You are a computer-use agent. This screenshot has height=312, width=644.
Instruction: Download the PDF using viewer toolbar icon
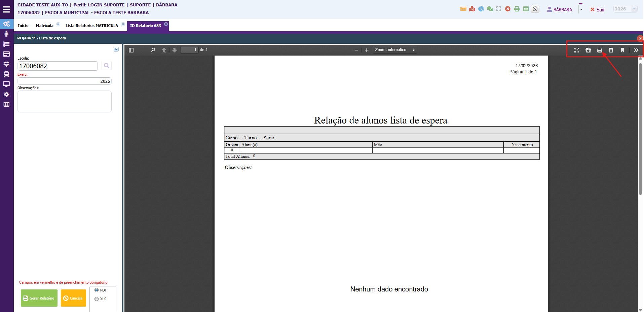[x=611, y=50]
